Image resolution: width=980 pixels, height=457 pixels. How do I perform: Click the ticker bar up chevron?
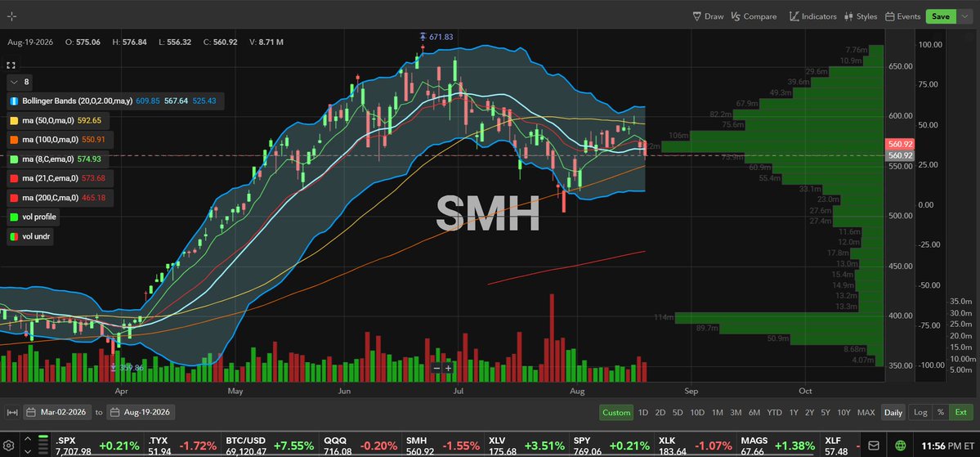point(28,440)
